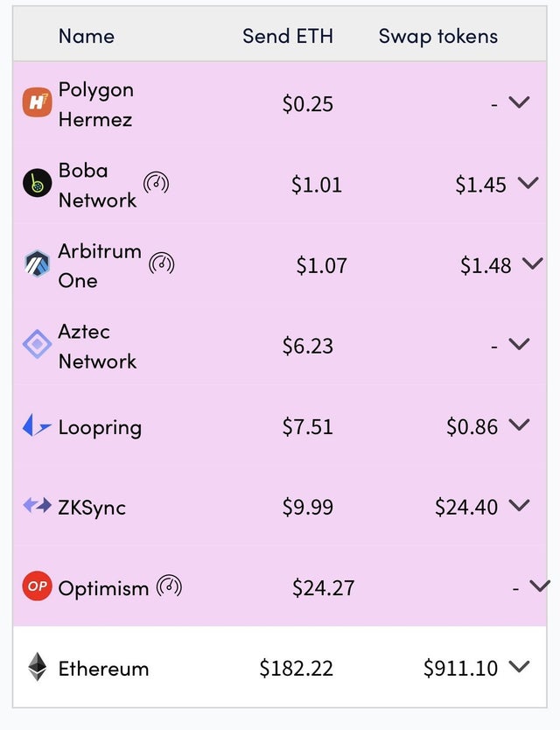Click the Boba Network logo icon
Viewport: 560px width, 730px height.
pos(38,183)
